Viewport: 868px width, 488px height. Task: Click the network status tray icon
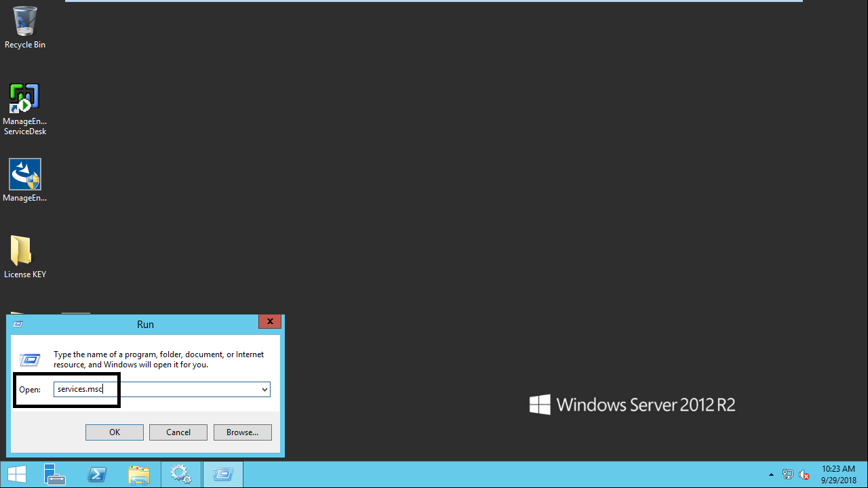787,474
